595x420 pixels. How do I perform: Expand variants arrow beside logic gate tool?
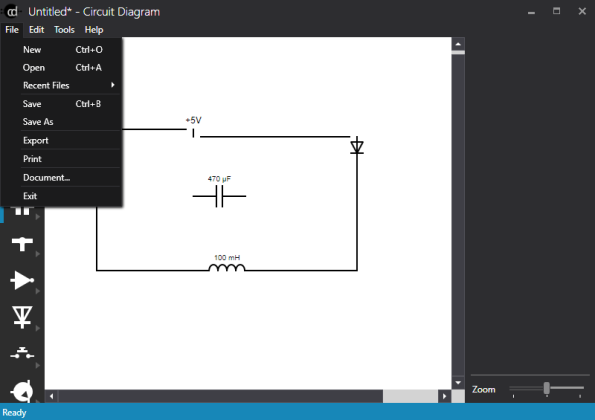pos(38,291)
